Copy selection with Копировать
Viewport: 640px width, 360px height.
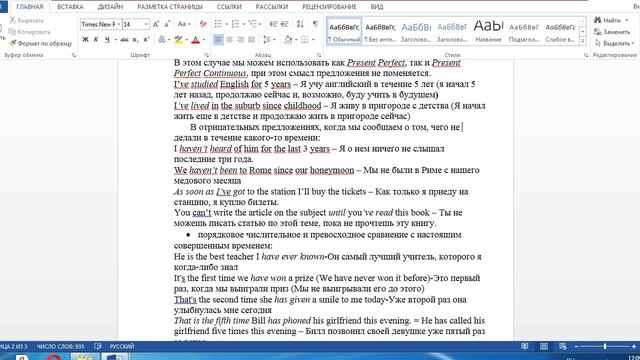point(29,32)
